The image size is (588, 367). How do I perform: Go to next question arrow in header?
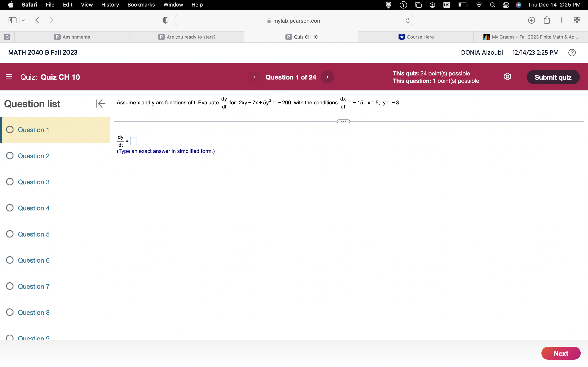click(x=327, y=77)
